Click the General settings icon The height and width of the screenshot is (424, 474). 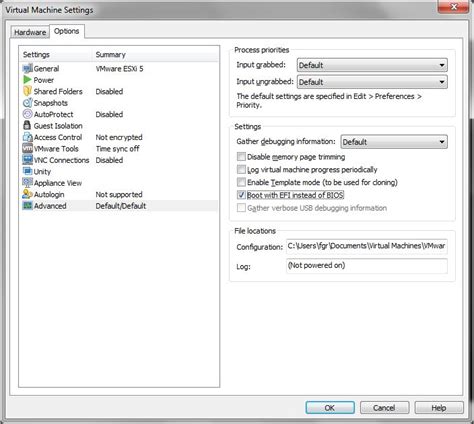(x=27, y=69)
